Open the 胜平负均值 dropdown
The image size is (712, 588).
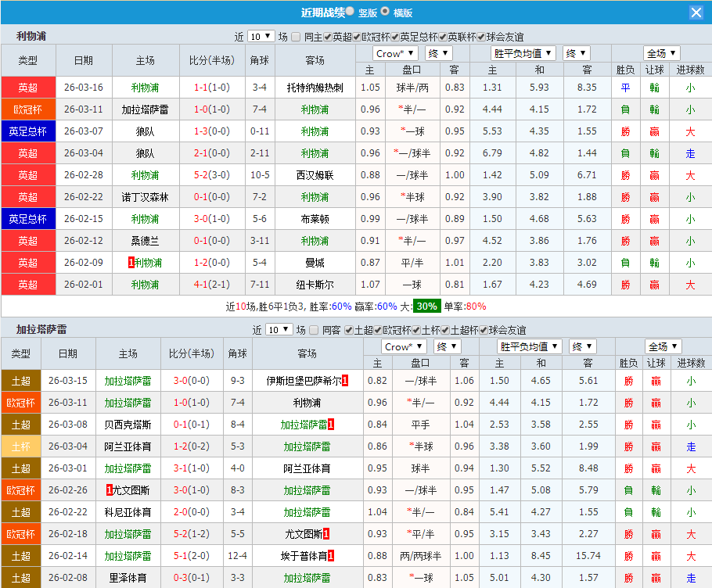(521, 52)
